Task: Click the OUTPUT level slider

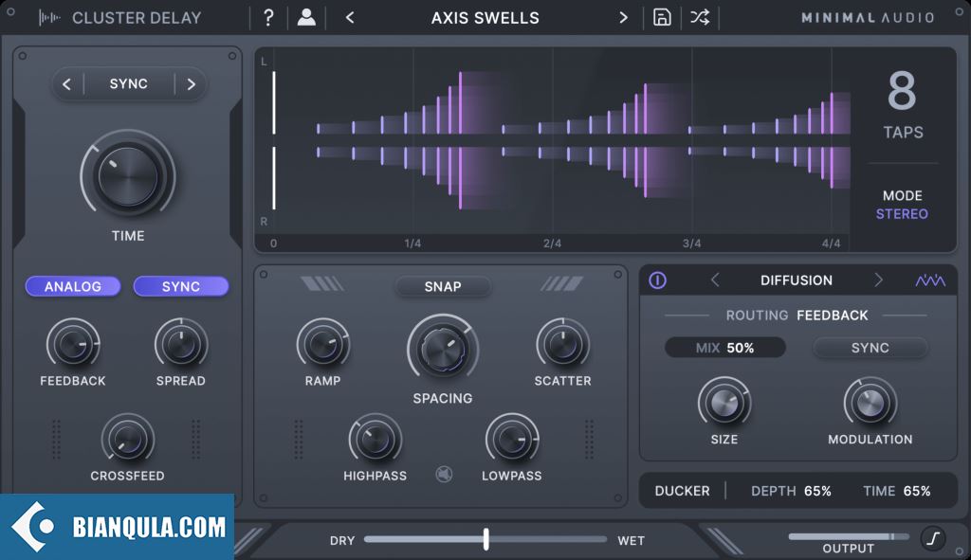Action: (849, 536)
